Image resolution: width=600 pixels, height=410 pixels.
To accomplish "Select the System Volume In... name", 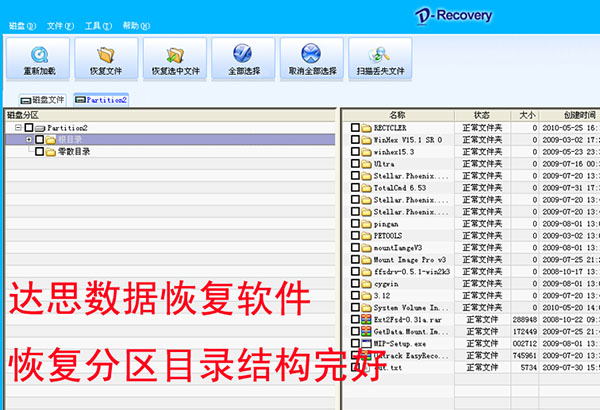I will [x=411, y=308].
